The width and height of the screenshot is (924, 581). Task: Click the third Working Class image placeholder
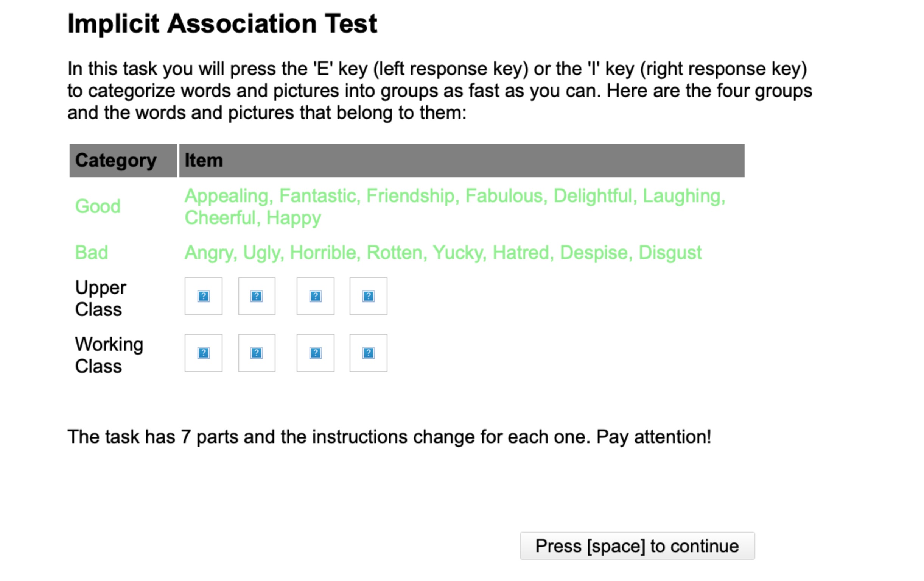click(x=316, y=353)
